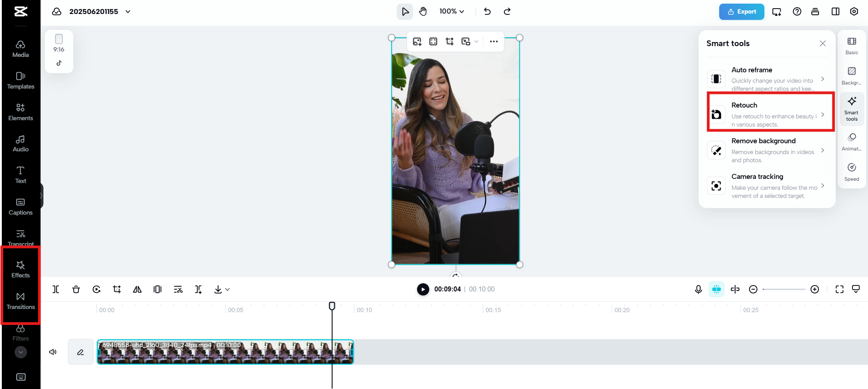Click the present screen icon near Export
868x389 pixels.
tap(777, 12)
